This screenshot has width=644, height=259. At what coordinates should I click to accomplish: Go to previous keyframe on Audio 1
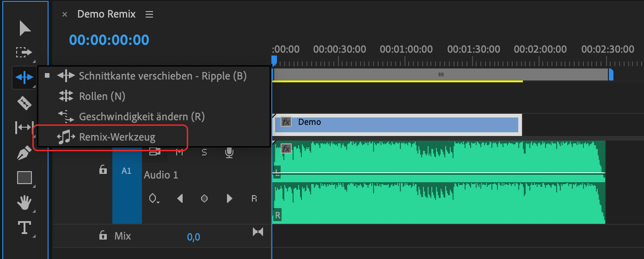(180, 198)
